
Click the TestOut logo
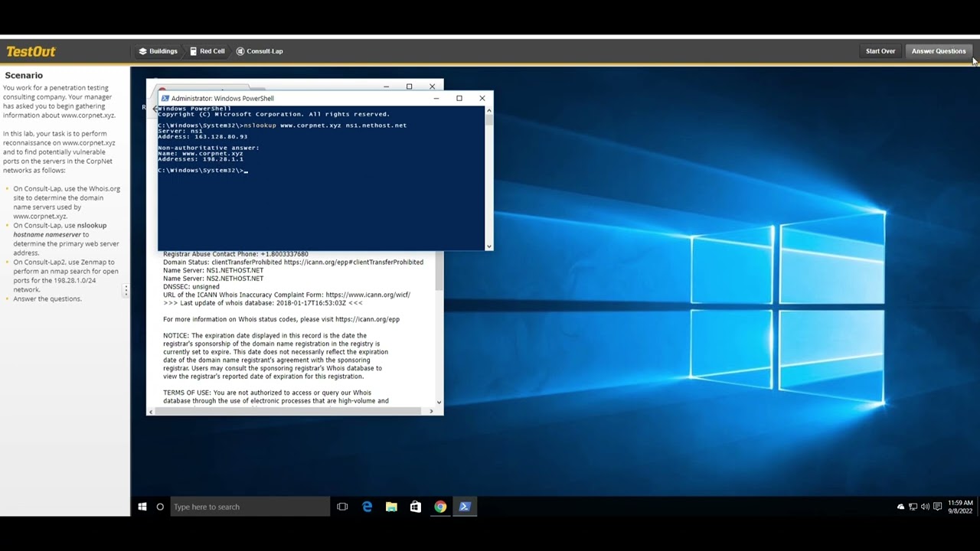click(x=31, y=51)
